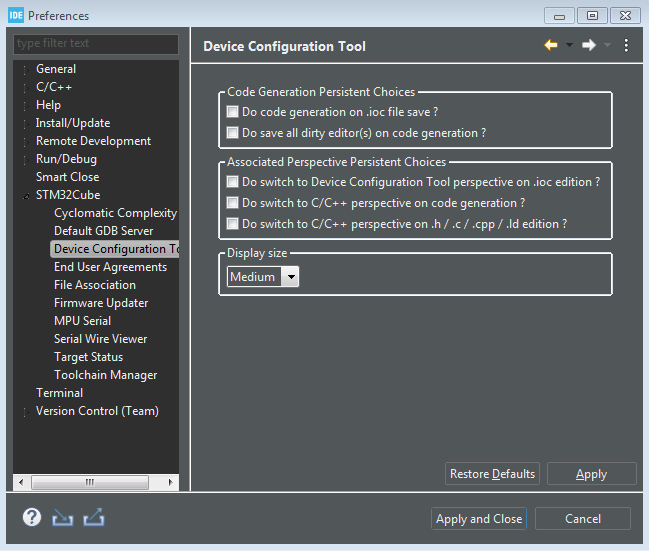Close the Preferences window

(625, 16)
